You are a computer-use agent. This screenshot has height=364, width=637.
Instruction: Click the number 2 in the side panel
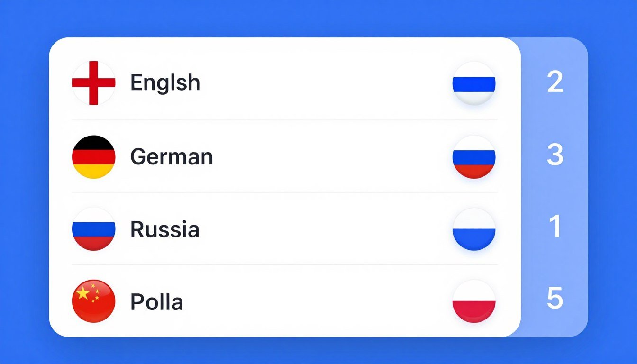pyautogui.click(x=555, y=82)
